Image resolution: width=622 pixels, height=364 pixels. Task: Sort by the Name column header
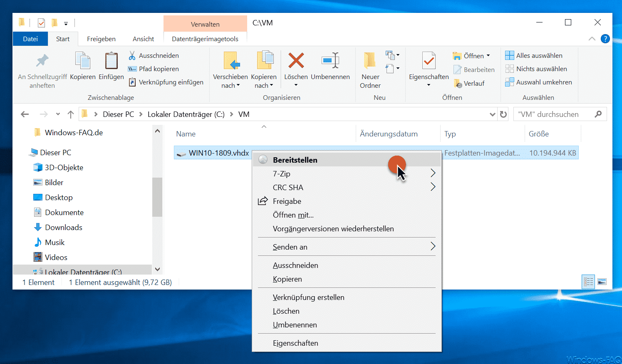click(x=264, y=134)
